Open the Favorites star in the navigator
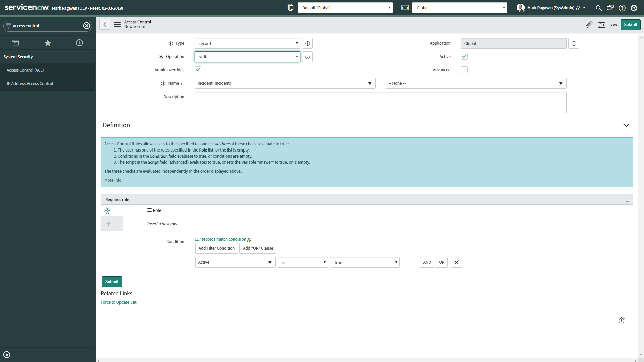The image size is (644, 362). pyautogui.click(x=47, y=43)
